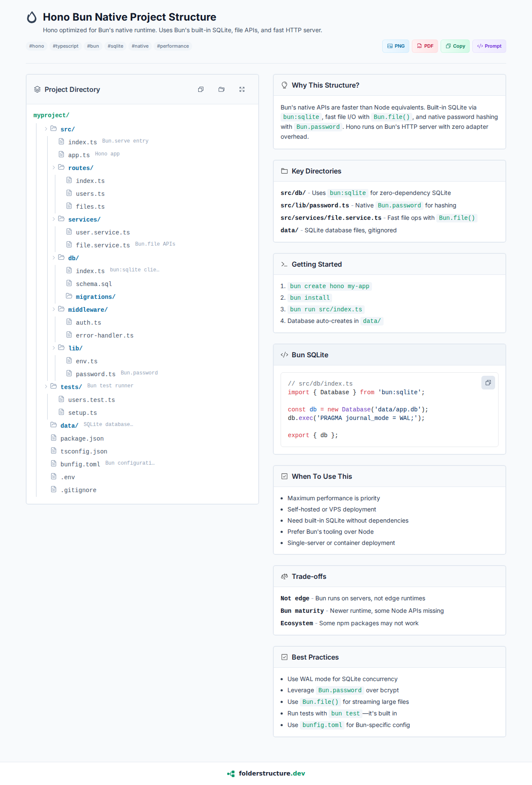Open the Prompt button

pyautogui.click(x=489, y=46)
